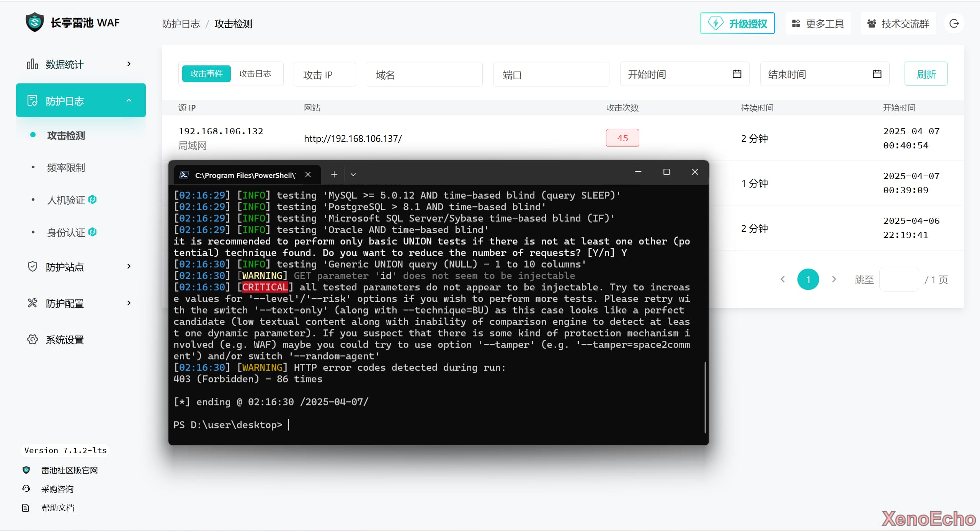The image size is (980, 531).
Task: Click the PowerShell terminal vertical scrollbar
Action: coord(705,397)
